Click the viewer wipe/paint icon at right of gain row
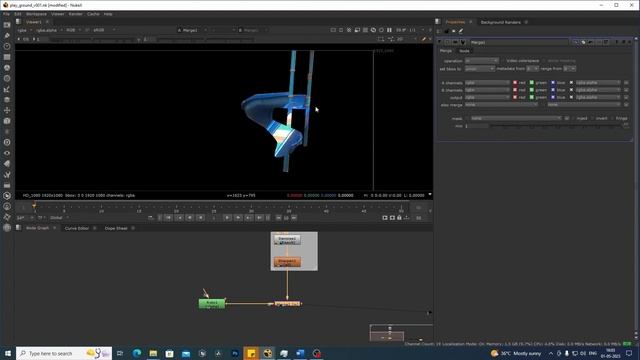 pos(424,39)
